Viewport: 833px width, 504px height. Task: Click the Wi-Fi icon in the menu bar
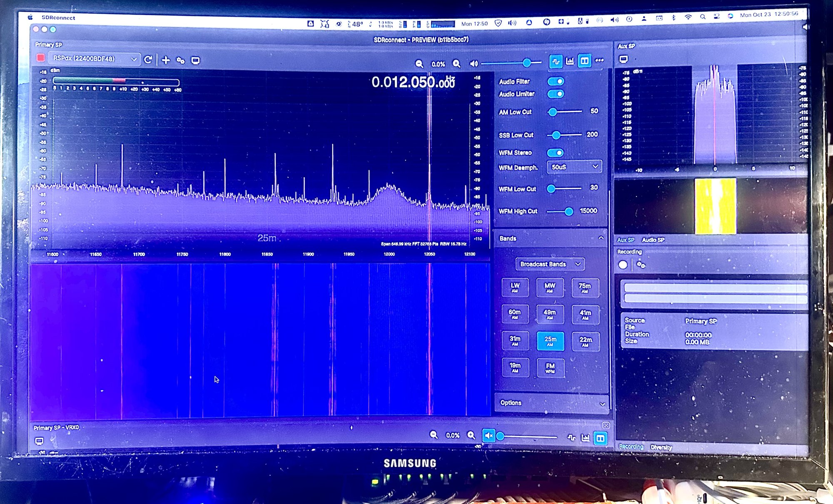(x=688, y=17)
